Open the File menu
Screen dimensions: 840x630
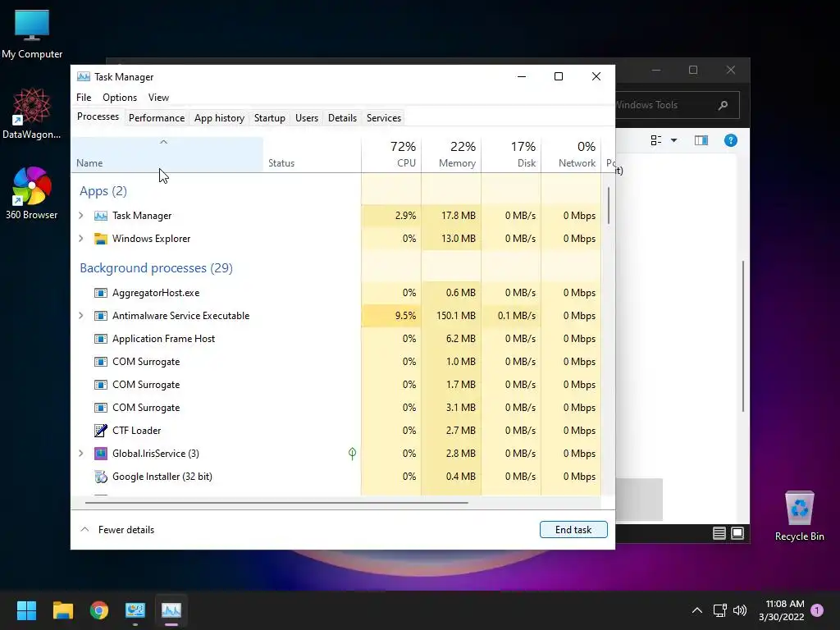point(84,98)
